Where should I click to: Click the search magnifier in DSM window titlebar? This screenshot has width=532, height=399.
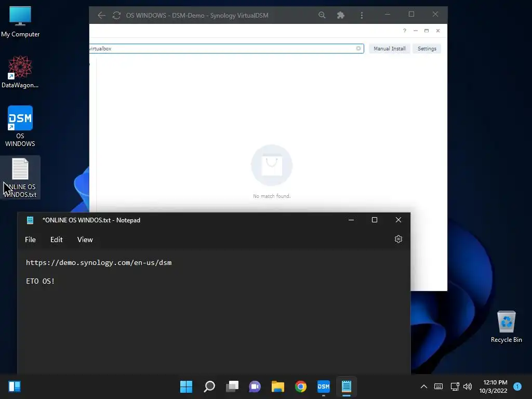point(322,15)
